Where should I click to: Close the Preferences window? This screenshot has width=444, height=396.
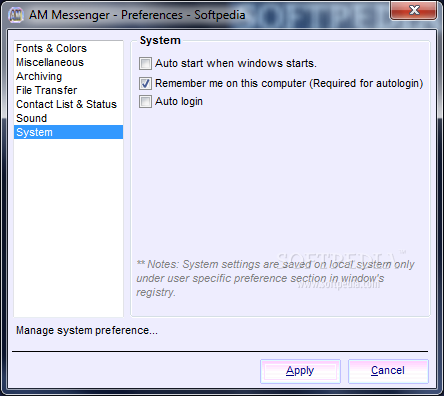tap(414, 10)
